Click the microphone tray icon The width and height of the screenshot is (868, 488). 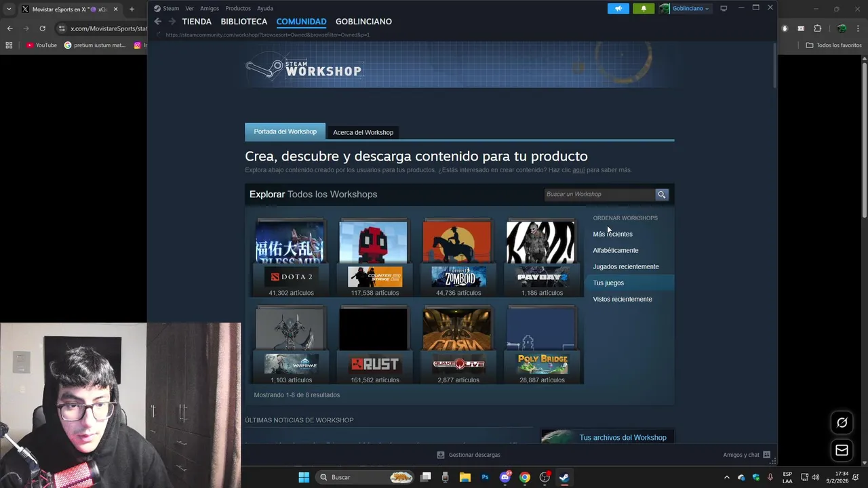tap(770, 477)
